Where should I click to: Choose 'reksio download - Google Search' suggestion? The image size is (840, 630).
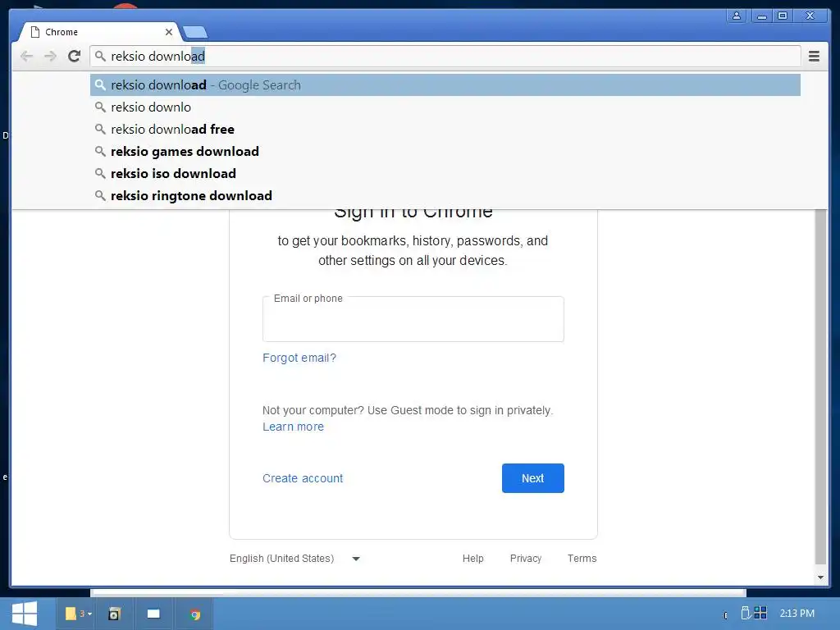click(445, 84)
